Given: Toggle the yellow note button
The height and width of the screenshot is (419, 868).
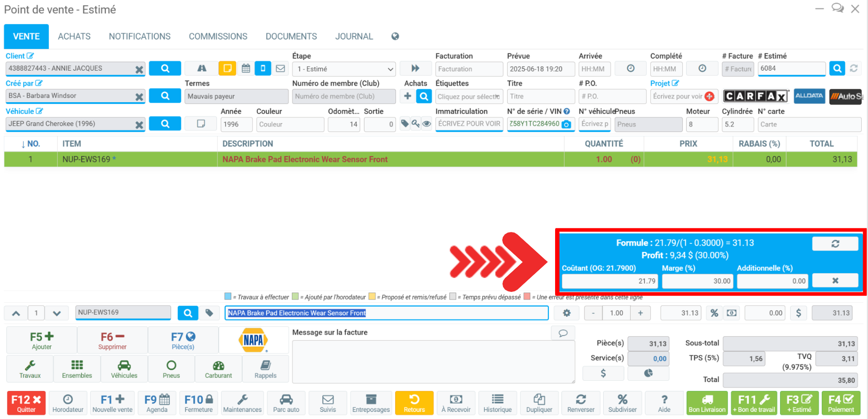Looking at the screenshot, I should (227, 68).
